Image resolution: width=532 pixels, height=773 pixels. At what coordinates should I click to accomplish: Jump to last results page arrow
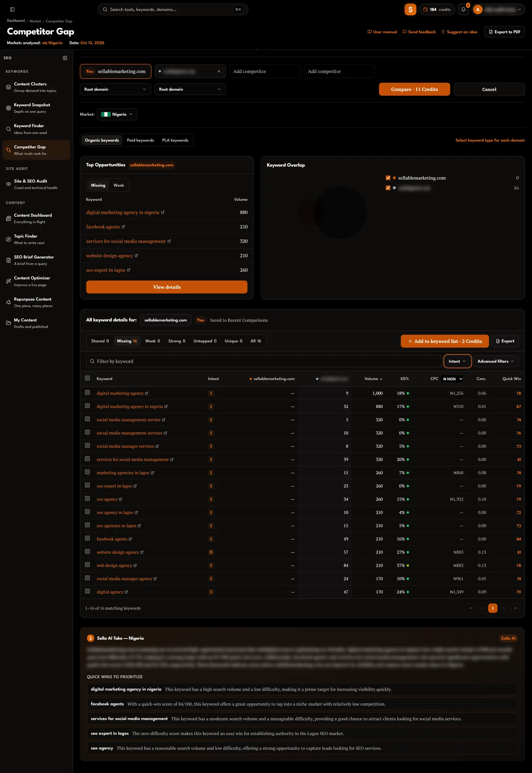[x=515, y=608]
